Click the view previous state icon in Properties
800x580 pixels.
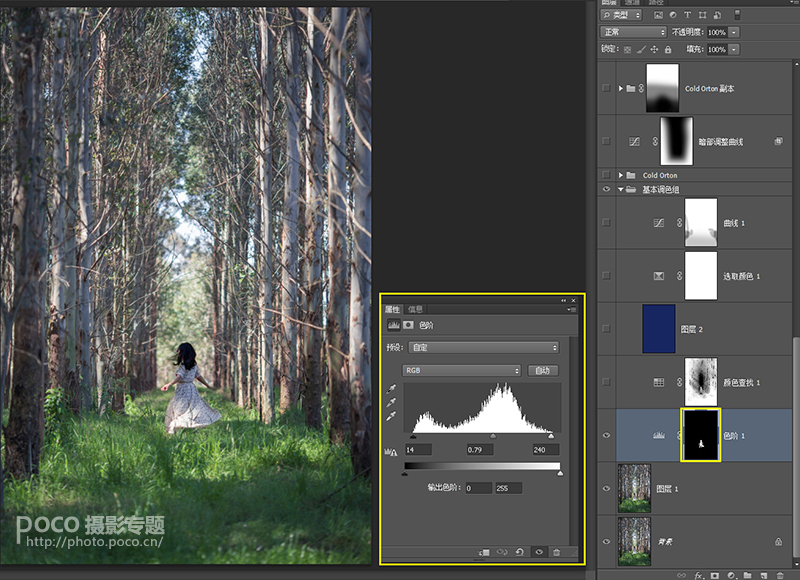pos(502,552)
